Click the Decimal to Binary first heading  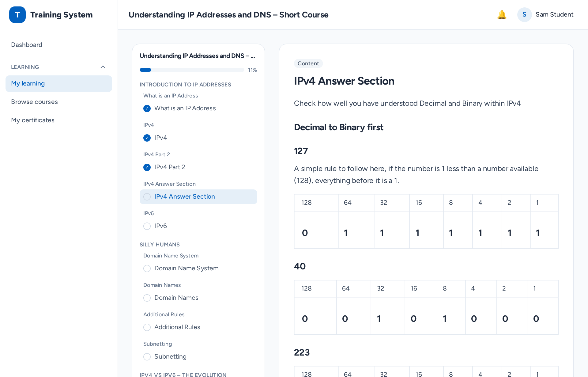(339, 127)
